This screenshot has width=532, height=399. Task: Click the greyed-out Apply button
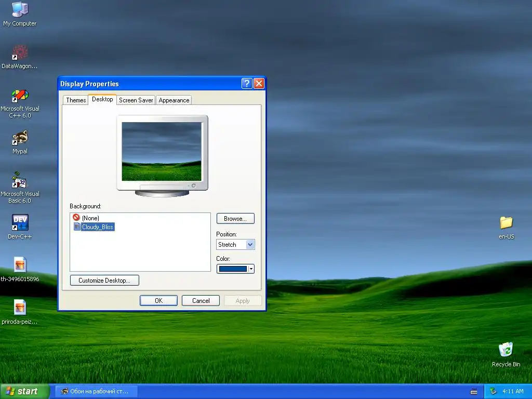click(x=243, y=301)
